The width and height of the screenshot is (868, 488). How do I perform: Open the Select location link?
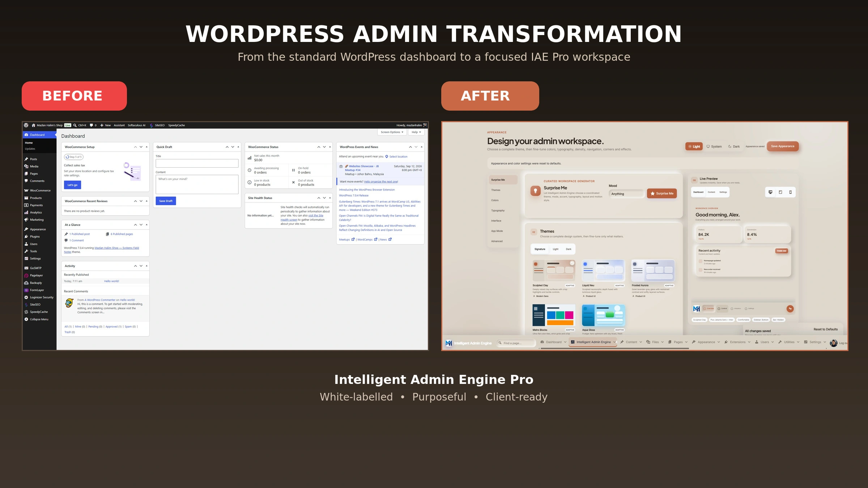click(398, 157)
